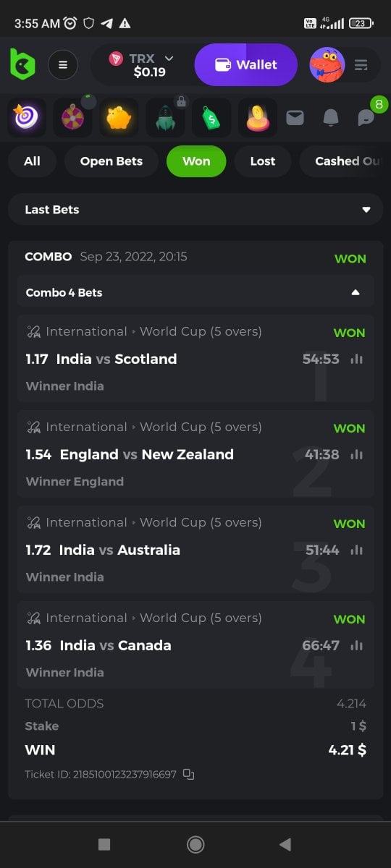Screen dimensions: 391x868
Task: Open the notification bell
Action: pyautogui.click(x=331, y=117)
